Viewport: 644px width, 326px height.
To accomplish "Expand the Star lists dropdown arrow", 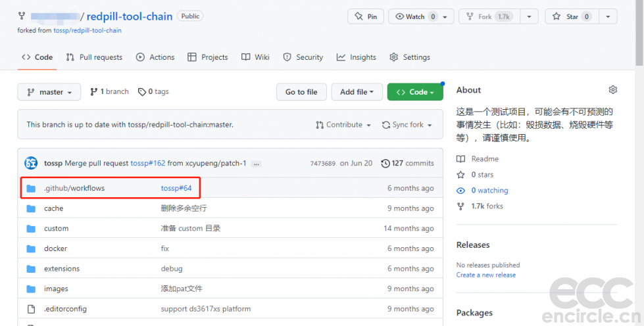I will click(608, 17).
